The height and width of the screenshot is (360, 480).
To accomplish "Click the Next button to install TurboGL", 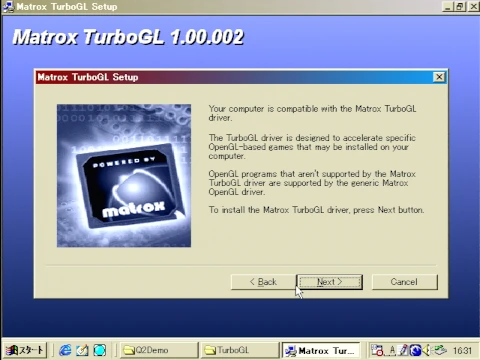I will (x=329, y=282).
